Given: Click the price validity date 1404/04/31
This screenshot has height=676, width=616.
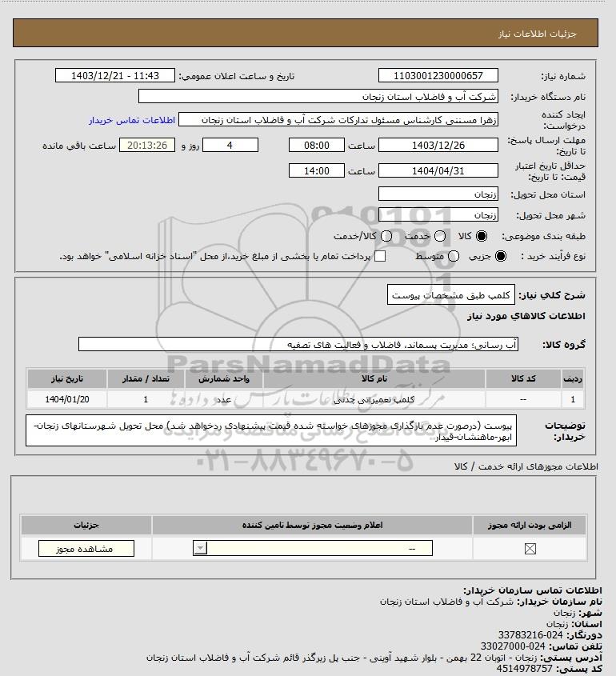Looking at the screenshot, I should [438, 170].
